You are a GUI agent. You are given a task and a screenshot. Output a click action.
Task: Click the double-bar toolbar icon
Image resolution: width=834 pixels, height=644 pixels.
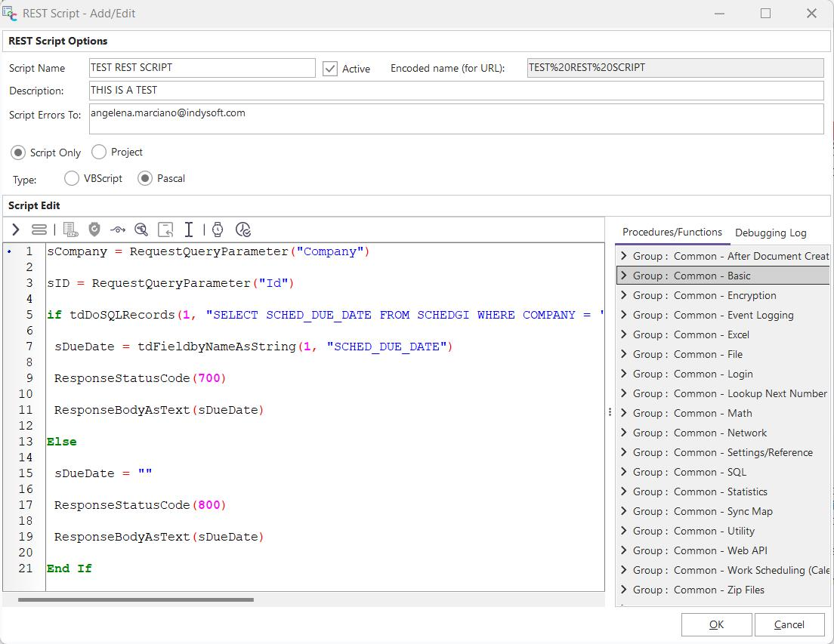pos(39,230)
